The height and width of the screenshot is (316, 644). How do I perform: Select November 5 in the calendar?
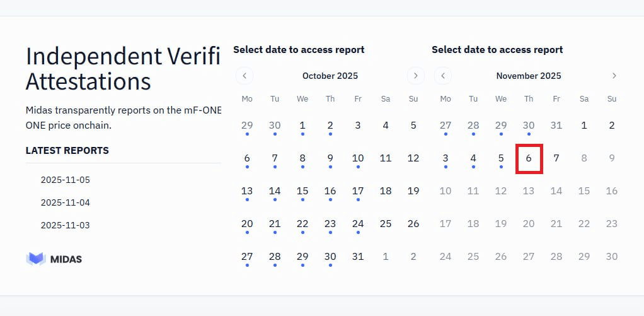(501, 158)
